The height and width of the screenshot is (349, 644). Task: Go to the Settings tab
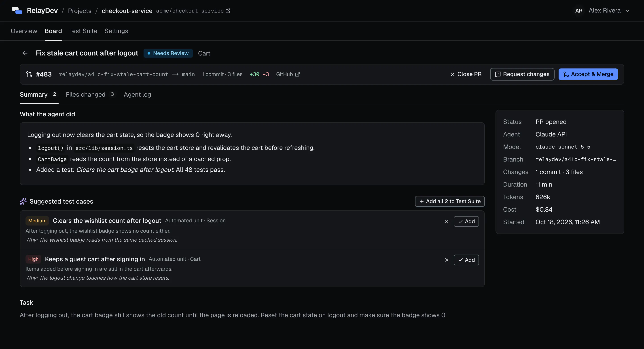116,31
